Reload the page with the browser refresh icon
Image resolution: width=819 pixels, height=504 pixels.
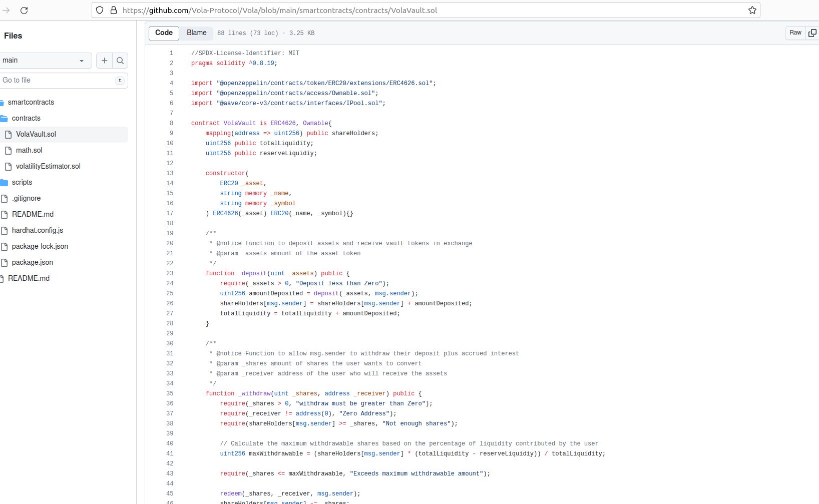click(x=24, y=10)
